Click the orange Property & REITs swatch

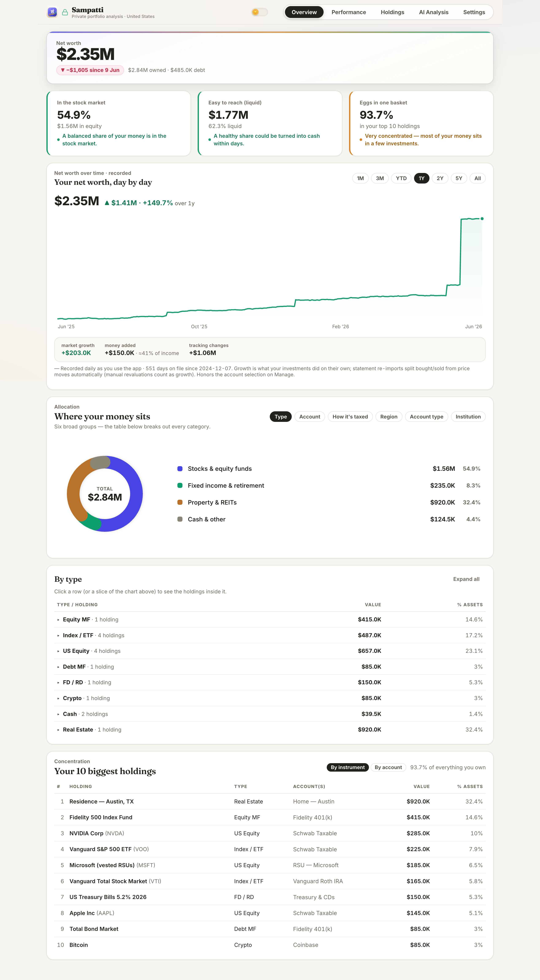point(180,502)
